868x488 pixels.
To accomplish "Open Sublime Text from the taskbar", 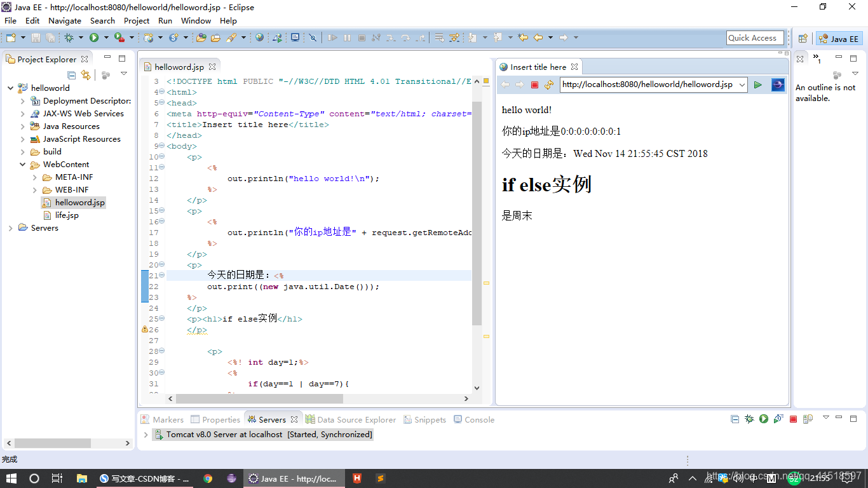I will [x=380, y=478].
